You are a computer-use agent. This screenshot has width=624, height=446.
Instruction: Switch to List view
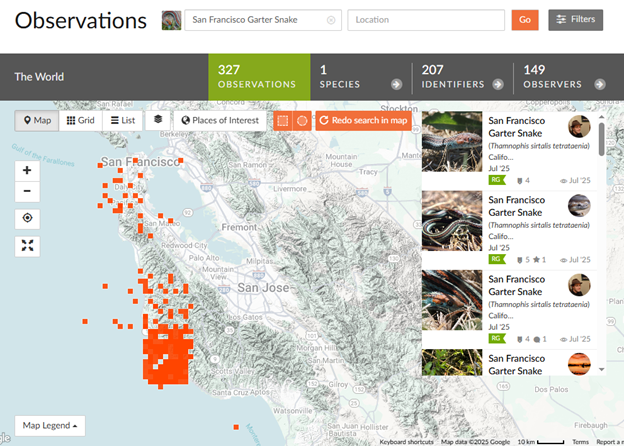click(x=123, y=121)
